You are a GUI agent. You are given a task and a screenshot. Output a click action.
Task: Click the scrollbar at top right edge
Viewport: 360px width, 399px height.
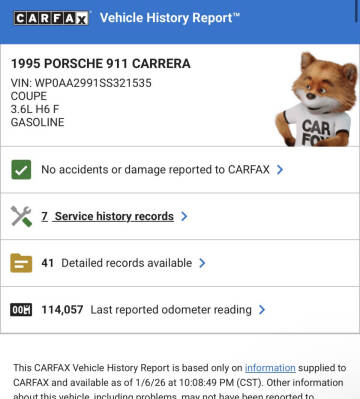tap(358, 12)
